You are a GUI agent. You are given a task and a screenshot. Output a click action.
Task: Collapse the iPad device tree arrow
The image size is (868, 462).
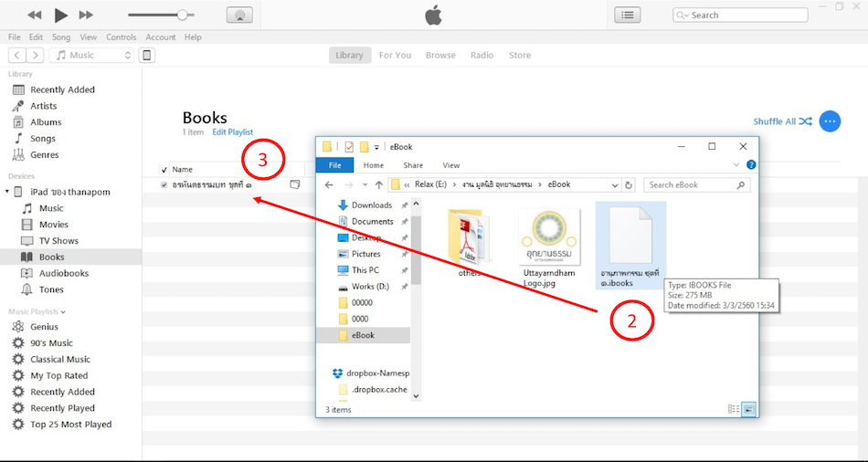(x=7, y=192)
